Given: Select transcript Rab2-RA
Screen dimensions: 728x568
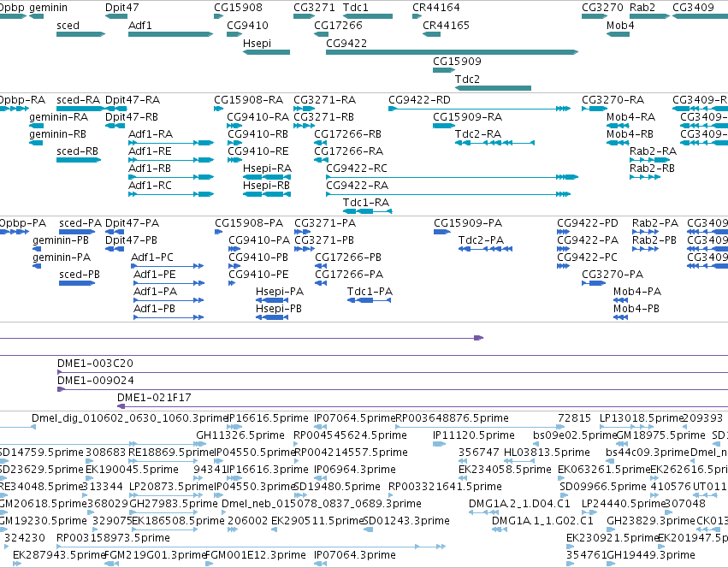Looking at the screenshot, I should pos(649,160).
